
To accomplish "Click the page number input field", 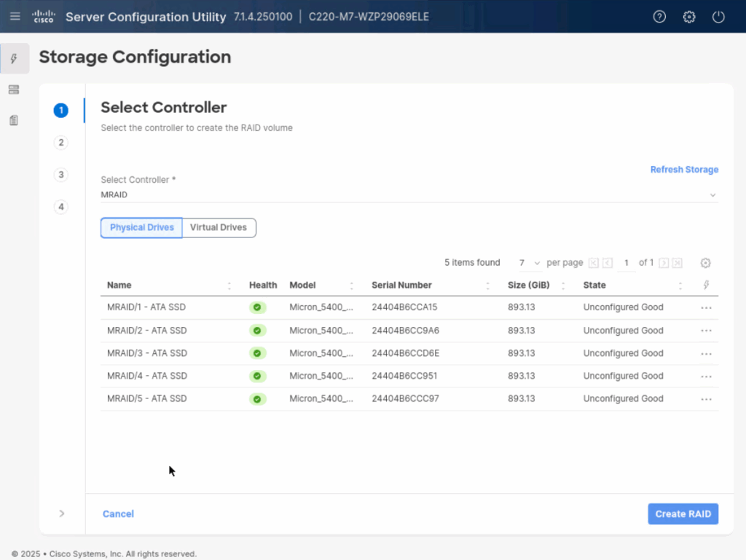I will click(626, 263).
